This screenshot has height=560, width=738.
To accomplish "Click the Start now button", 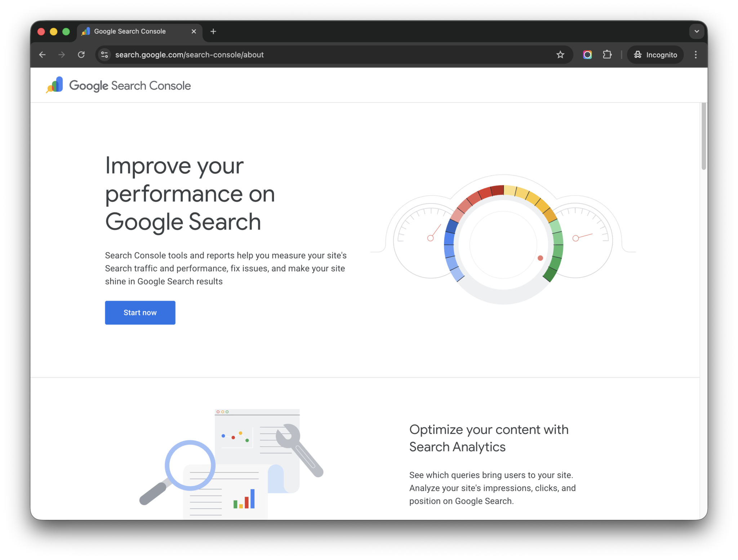I will [x=140, y=312].
